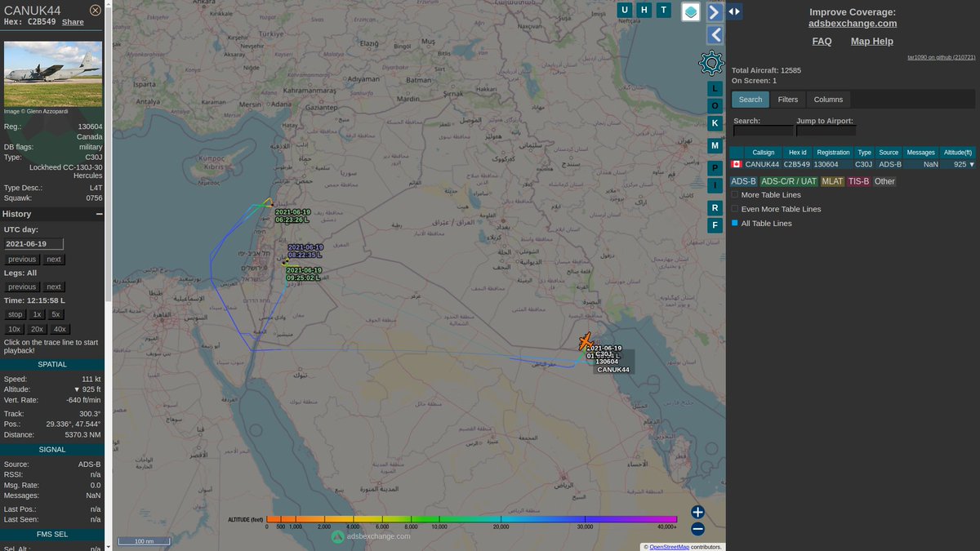The image size is (980, 551).
Task: Go to next UTC day
Action: [53, 260]
